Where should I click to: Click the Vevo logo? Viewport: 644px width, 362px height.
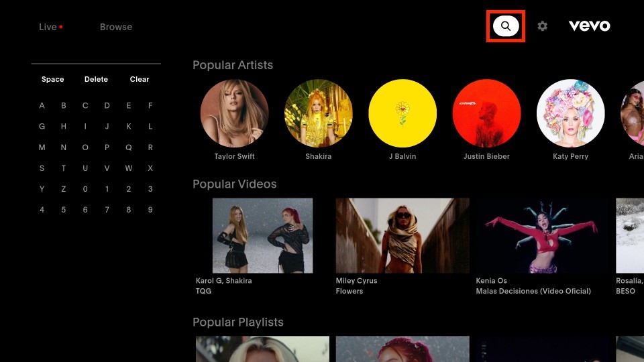point(590,26)
